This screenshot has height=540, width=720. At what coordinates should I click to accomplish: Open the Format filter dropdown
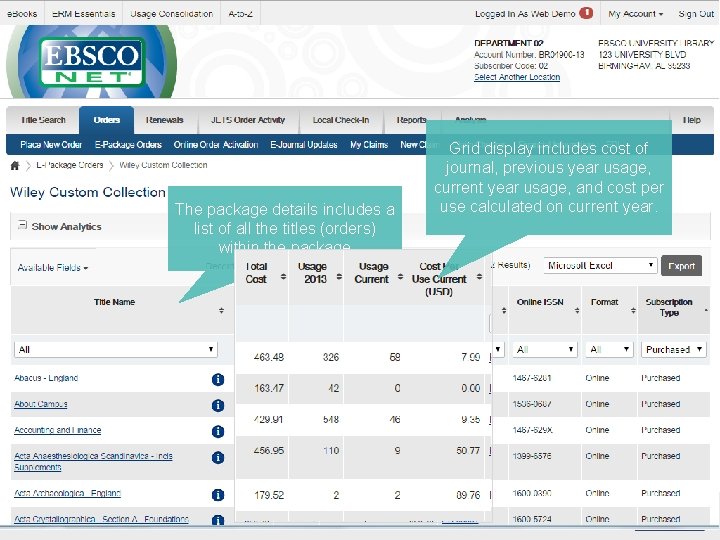609,349
